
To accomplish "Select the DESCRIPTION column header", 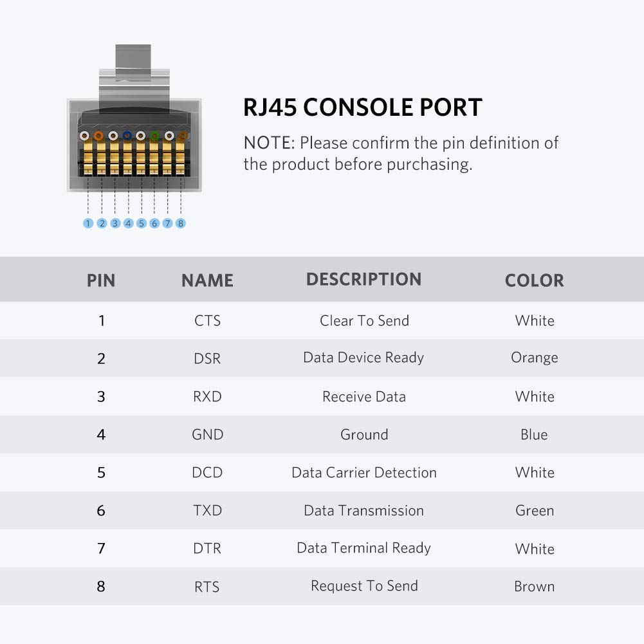I will 364,279.
